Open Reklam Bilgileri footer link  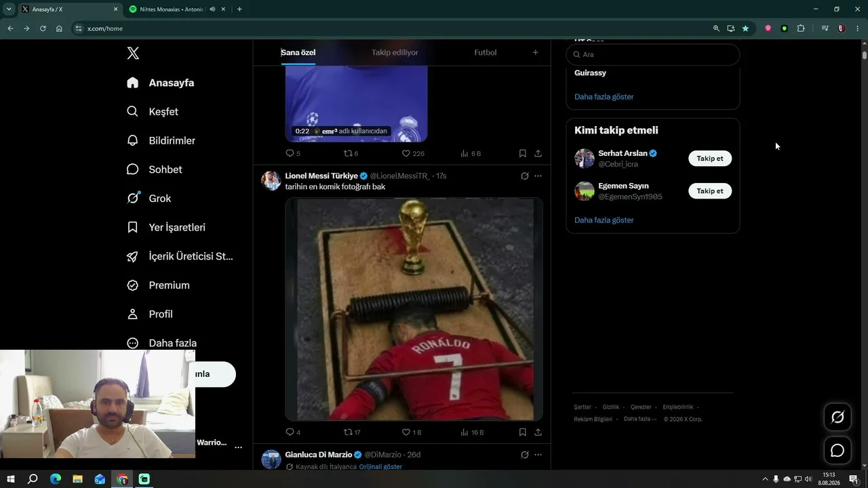tap(593, 419)
